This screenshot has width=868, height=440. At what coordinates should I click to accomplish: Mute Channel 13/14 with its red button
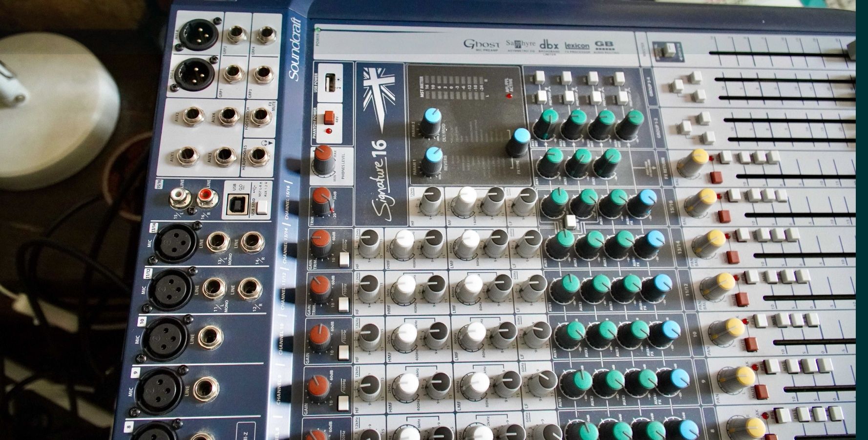point(733,256)
